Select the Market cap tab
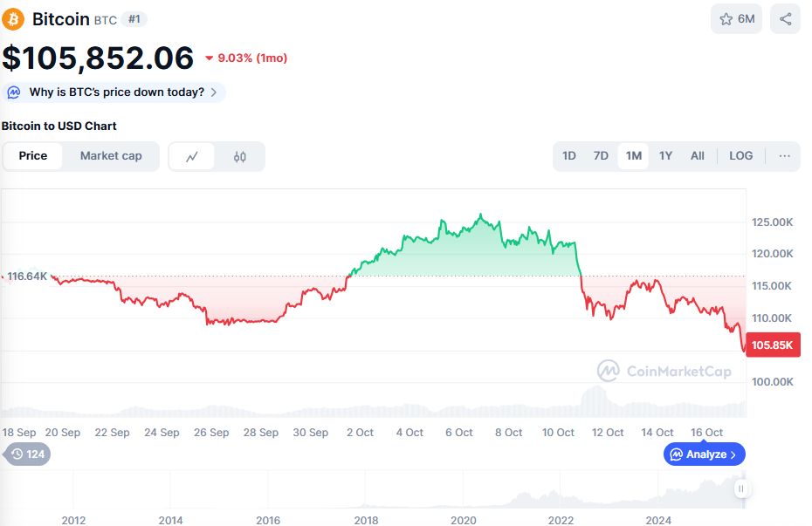 tap(111, 155)
